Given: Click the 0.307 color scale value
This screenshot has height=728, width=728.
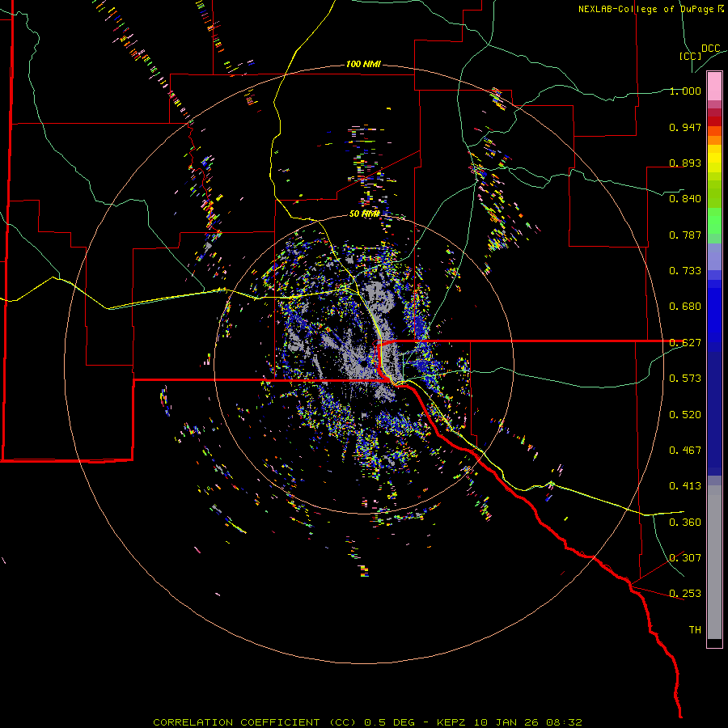Looking at the screenshot, I should point(685,558).
